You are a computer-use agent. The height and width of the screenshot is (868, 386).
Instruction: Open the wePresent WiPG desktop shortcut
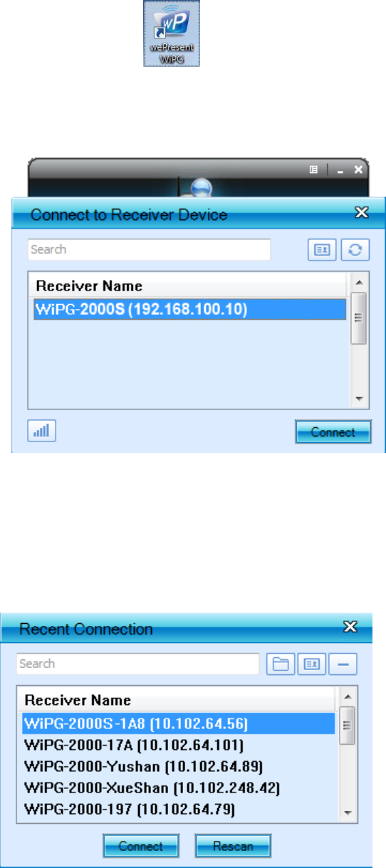[x=172, y=33]
